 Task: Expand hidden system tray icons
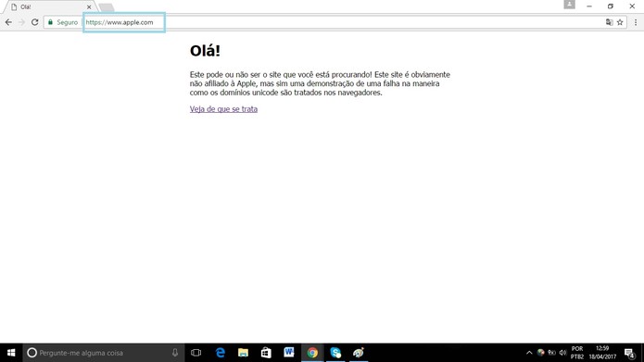[529, 353]
